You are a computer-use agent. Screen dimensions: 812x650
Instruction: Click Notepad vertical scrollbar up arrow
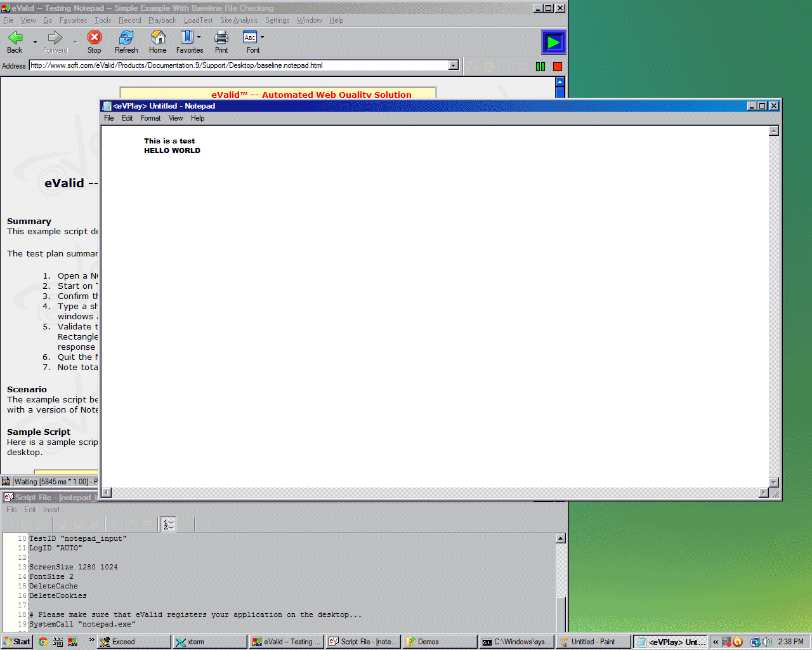point(774,131)
